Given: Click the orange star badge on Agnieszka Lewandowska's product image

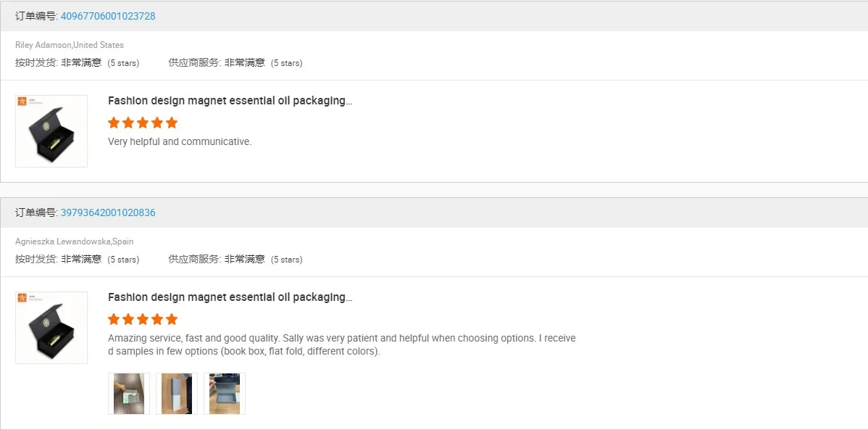Looking at the screenshot, I should pos(22,298).
